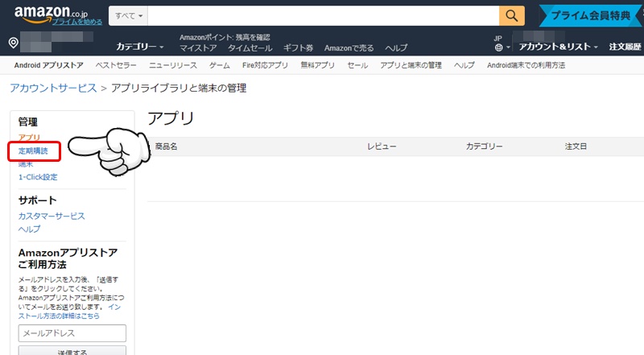Select ゲーム in app store subnav
The width and height of the screenshot is (644, 355).
click(x=220, y=65)
